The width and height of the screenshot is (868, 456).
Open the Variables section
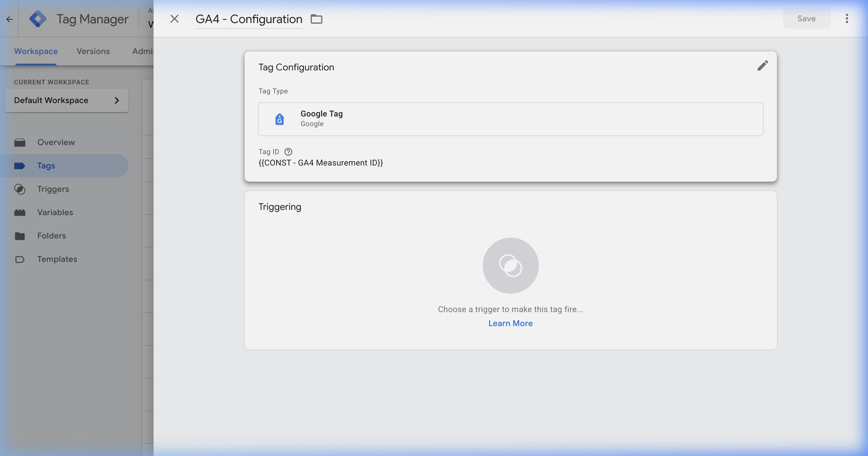55,212
